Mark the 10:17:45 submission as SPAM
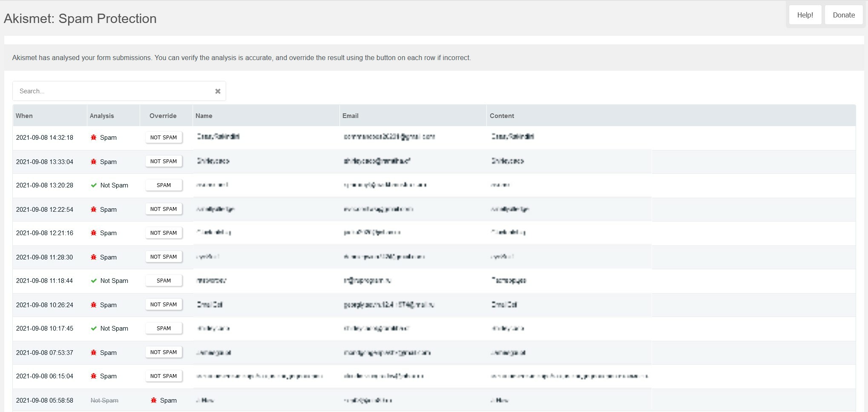 pos(164,328)
